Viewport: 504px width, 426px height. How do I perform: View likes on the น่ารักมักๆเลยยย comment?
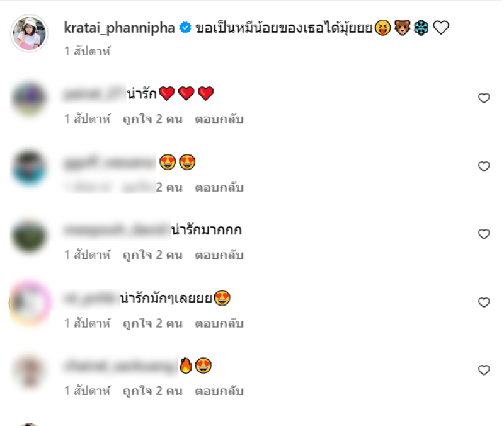coord(152,323)
